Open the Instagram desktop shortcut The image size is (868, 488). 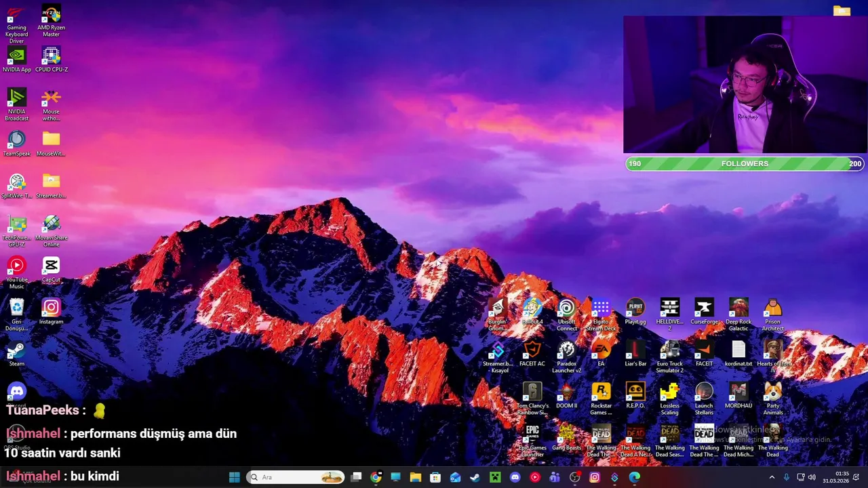[x=51, y=312]
